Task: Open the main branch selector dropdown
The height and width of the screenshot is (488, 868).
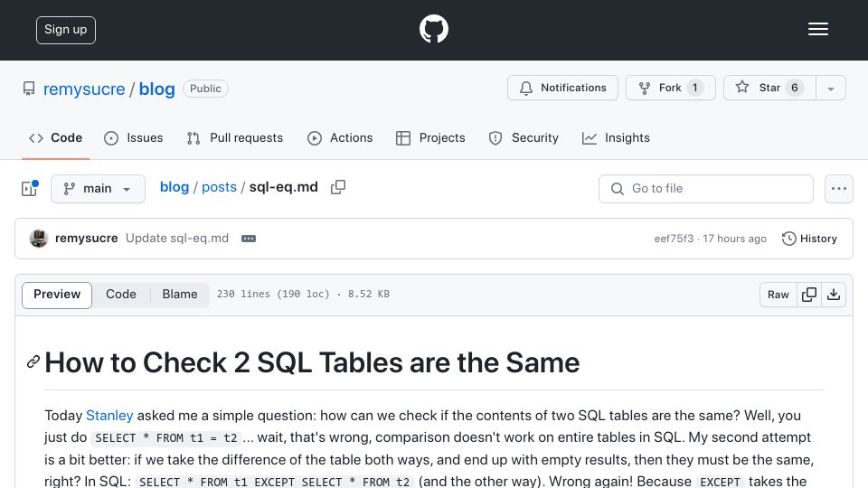Action: coord(98,189)
